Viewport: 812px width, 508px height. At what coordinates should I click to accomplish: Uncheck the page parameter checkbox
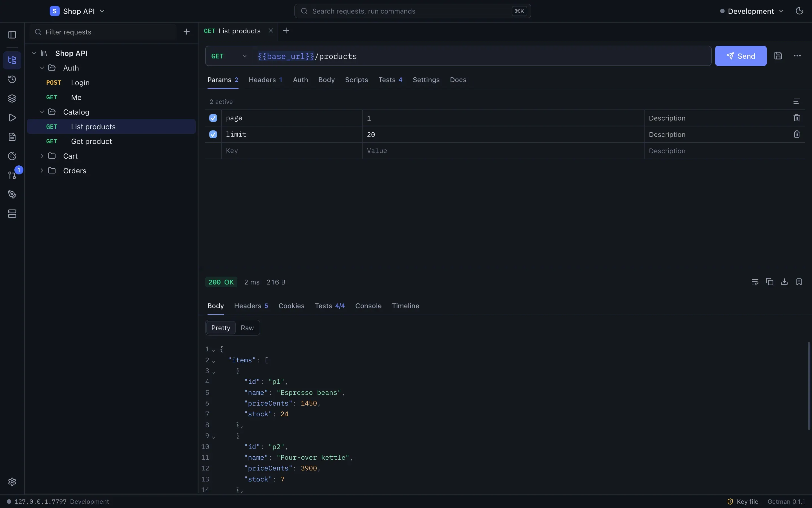point(213,118)
